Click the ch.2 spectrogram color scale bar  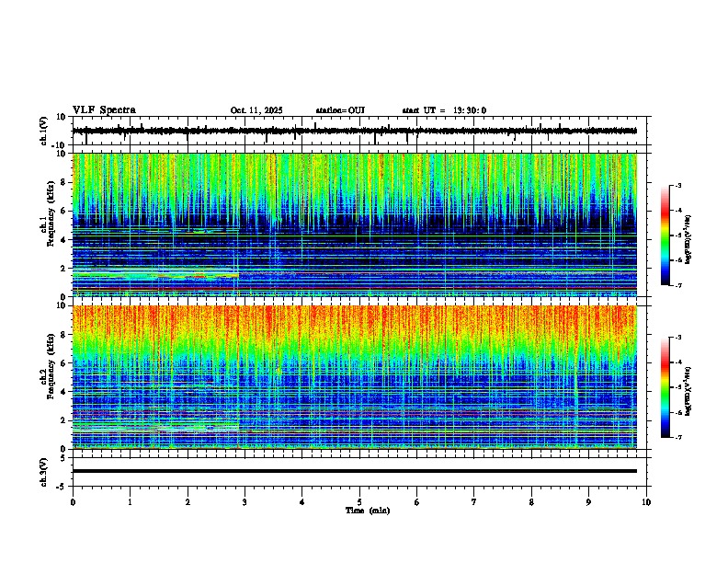[665, 387]
